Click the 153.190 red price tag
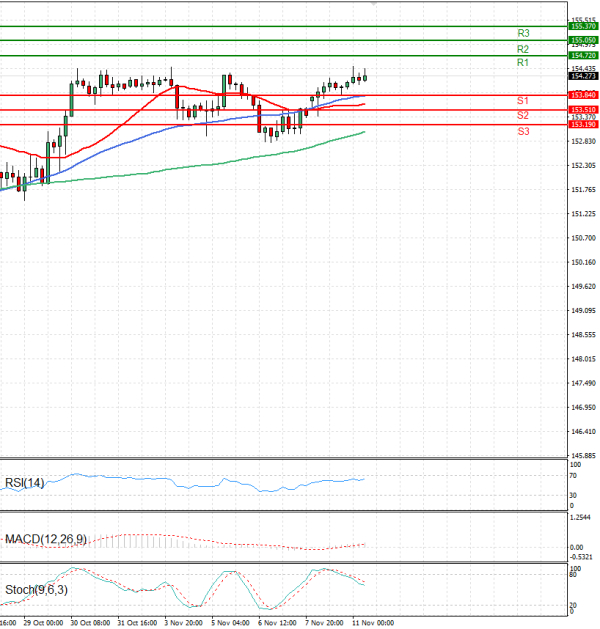Viewport: 600px width, 629px height. (583, 125)
